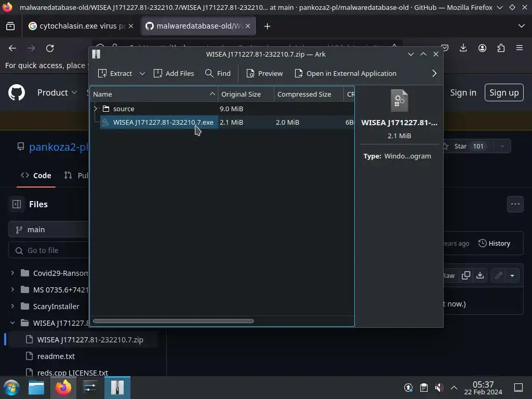Expand the Covid29-Ransomware folder
This screenshot has width=532, height=399.
coord(12,273)
